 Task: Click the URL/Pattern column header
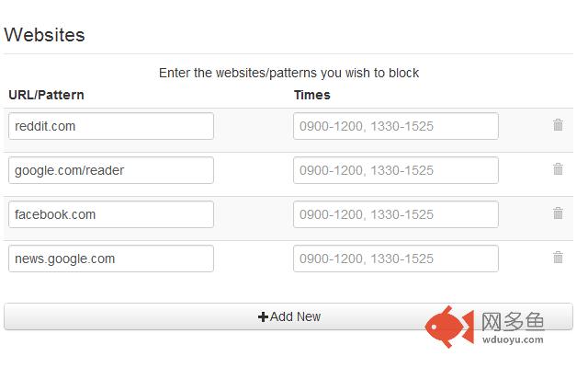coord(46,94)
